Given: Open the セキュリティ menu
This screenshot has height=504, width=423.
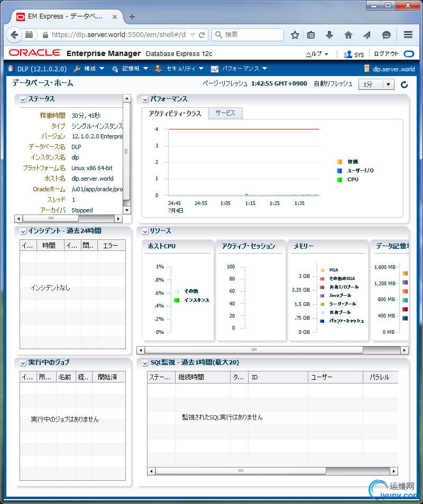Looking at the screenshot, I should (x=179, y=69).
